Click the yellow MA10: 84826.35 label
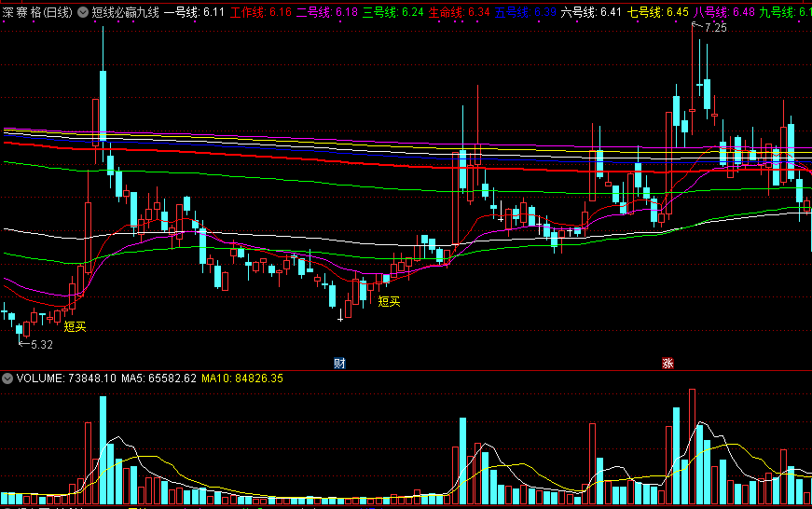This screenshot has width=812, height=509. [242, 378]
